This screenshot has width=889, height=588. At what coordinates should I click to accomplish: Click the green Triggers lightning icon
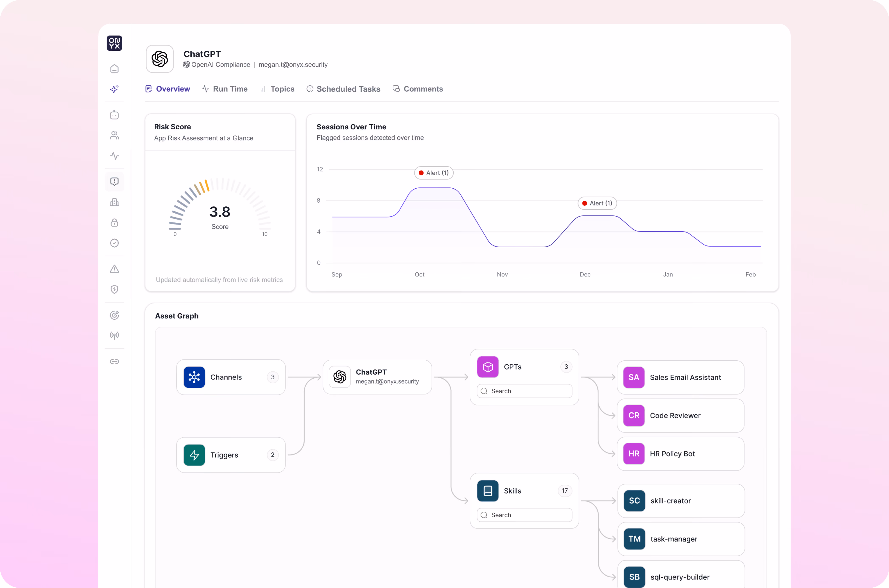coord(194,455)
